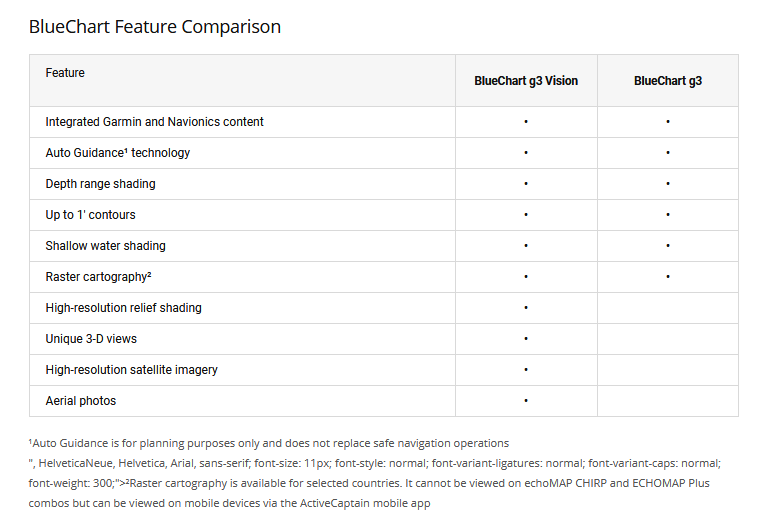Click the Auto Guidance technology row label
773x531 pixels.
(x=117, y=153)
